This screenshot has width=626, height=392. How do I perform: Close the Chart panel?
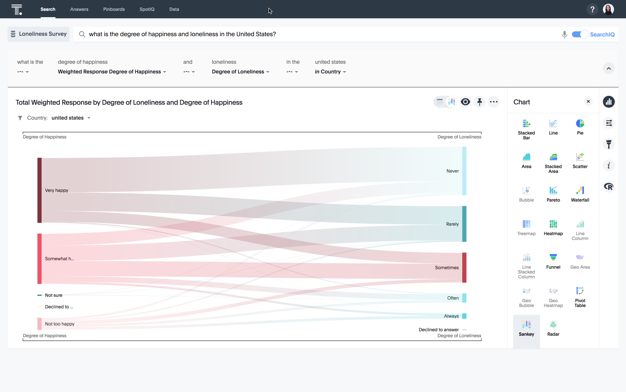point(588,101)
